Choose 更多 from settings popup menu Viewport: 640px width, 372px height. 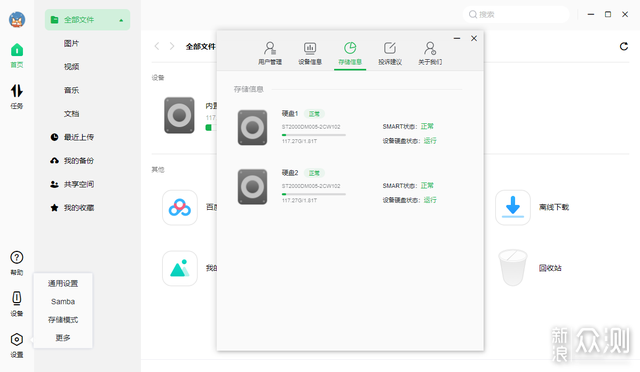click(x=63, y=338)
